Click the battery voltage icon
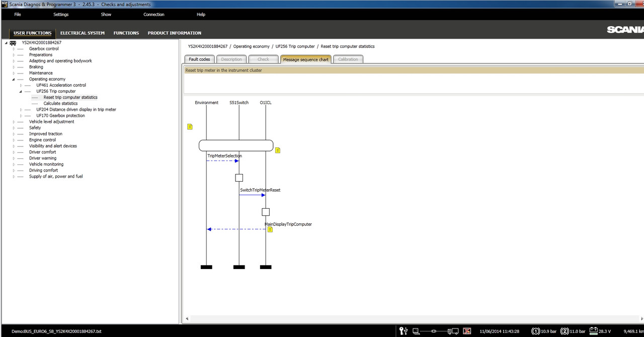 tap(594, 331)
